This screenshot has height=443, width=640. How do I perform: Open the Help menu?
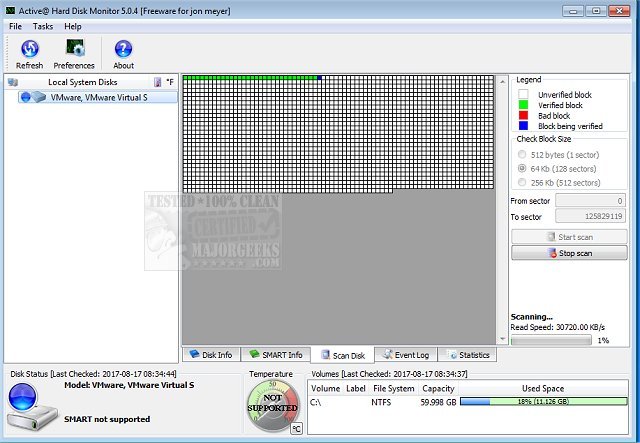click(73, 27)
